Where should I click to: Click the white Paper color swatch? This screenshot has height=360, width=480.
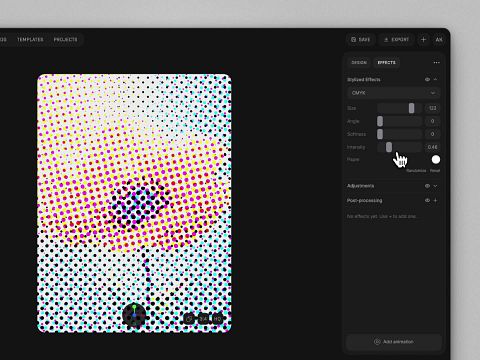[x=436, y=160]
